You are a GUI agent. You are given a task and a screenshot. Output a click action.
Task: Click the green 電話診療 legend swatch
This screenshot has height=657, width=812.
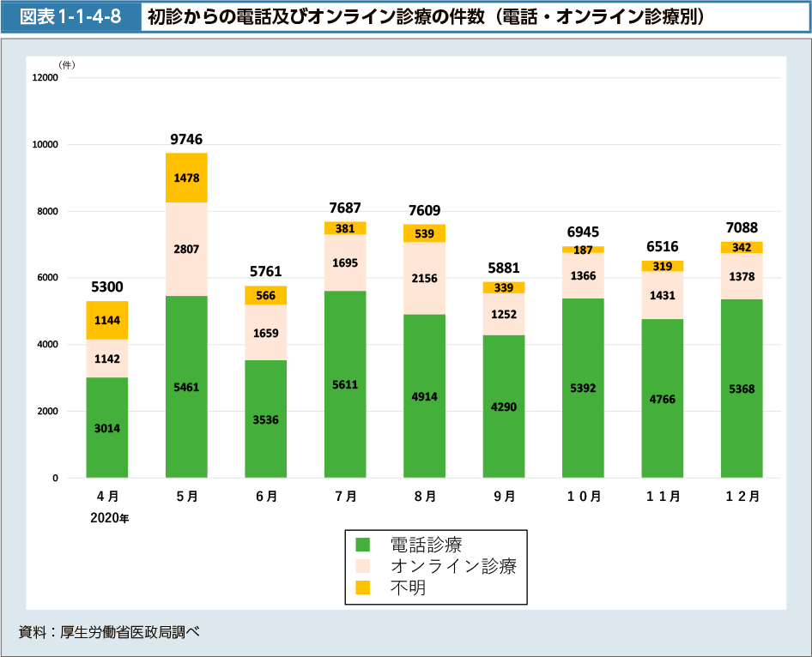(x=362, y=544)
